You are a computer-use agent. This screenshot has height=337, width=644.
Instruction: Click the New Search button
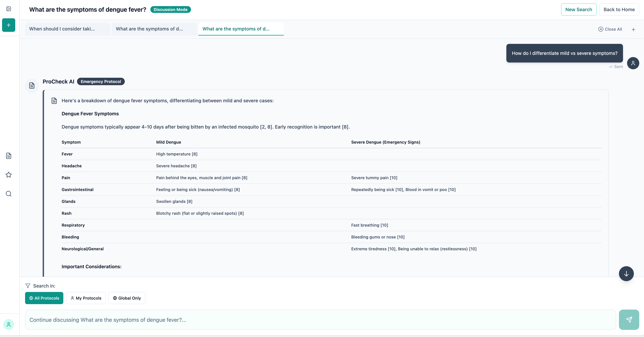coord(578,9)
